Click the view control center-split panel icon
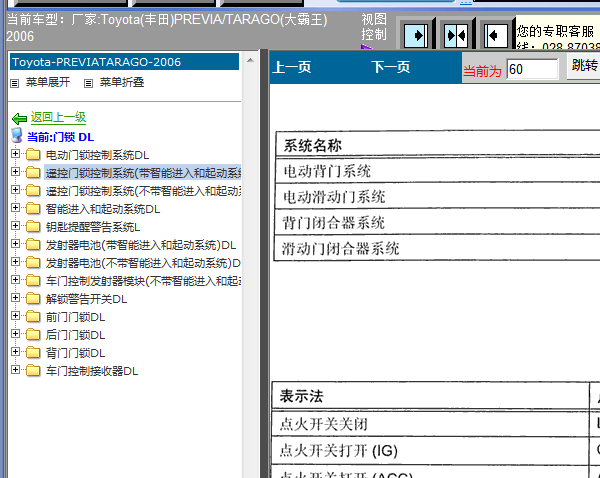The width and height of the screenshot is (600, 478). click(456, 36)
